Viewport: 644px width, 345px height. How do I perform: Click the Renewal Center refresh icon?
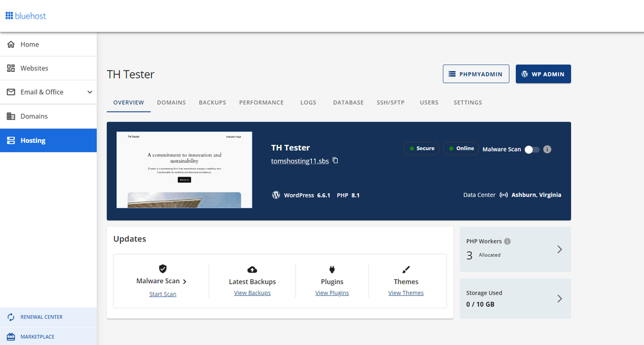pyautogui.click(x=11, y=317)
